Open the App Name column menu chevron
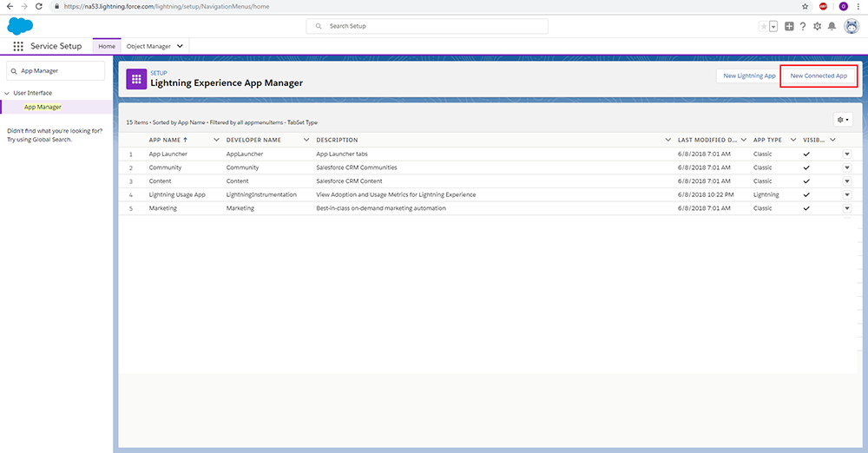 [x=216, y=140]
